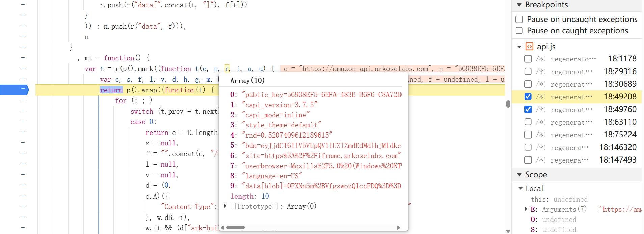The image size is (644, 234).
Task: Expand the E Arguments(7) variable
Action: click(526, 209)
